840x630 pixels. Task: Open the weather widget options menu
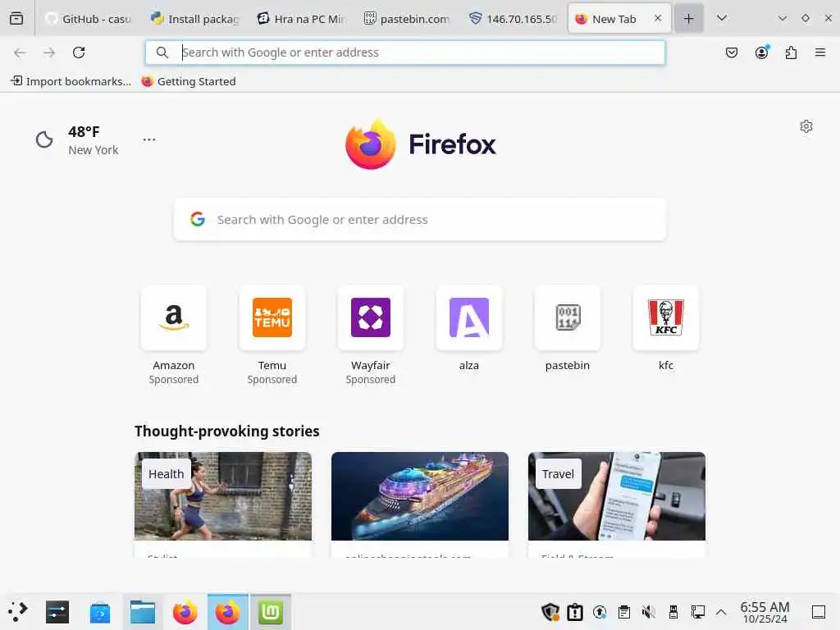click(x=149, y=139)
